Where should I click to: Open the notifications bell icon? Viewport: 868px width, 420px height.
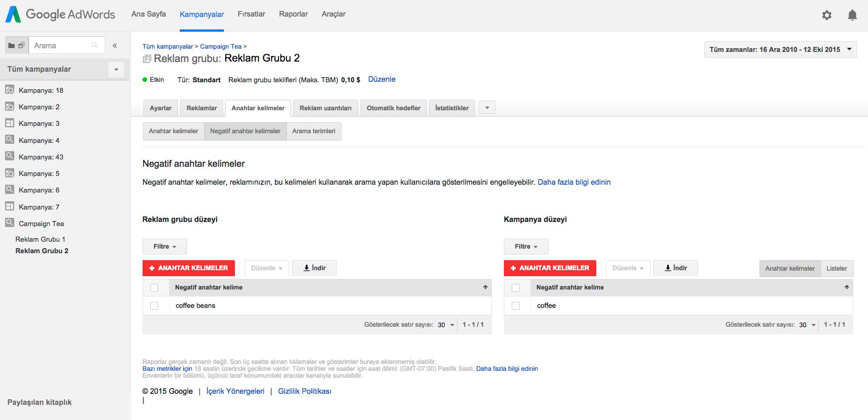click(852, 15)
